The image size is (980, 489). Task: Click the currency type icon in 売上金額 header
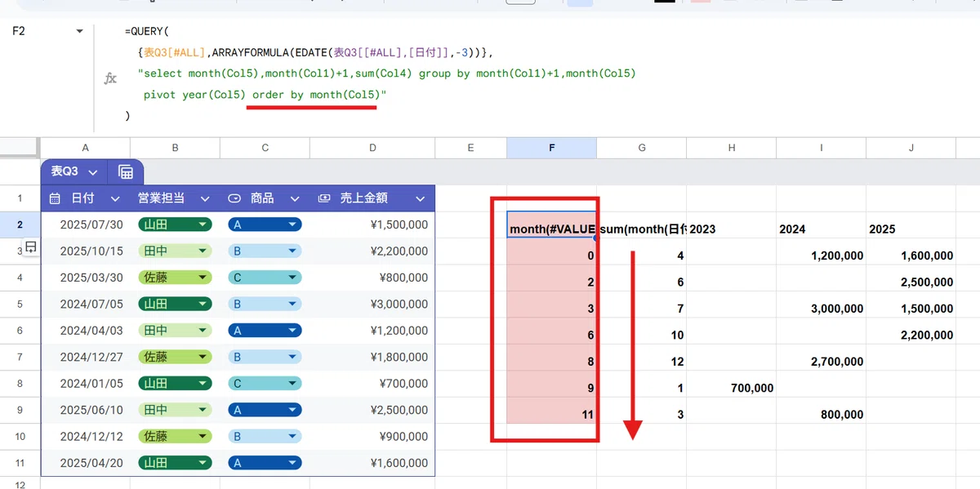click(324, 198)
